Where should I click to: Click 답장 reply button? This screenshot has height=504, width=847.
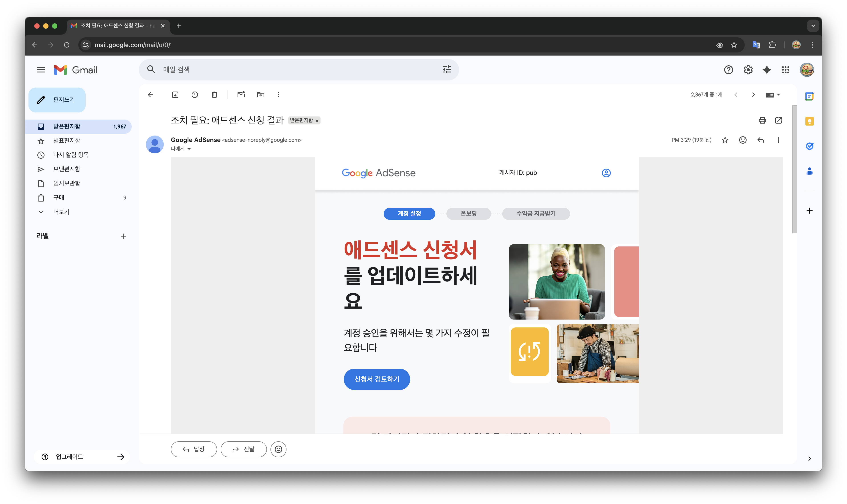[194, 449]
